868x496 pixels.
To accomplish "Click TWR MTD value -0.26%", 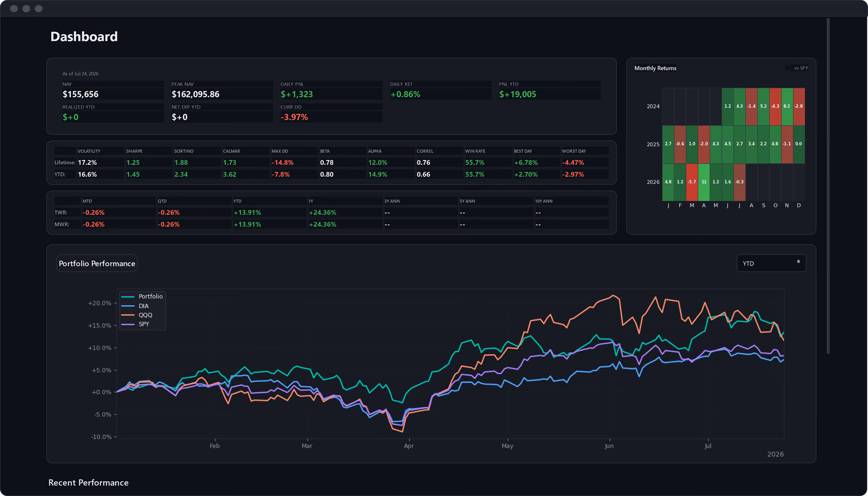I will point(93,213).
